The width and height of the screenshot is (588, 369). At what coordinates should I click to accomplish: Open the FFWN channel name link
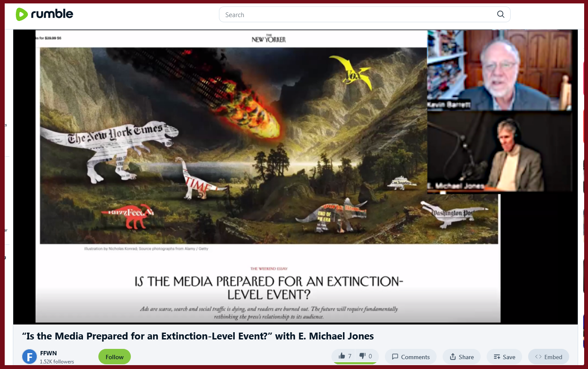48,353
